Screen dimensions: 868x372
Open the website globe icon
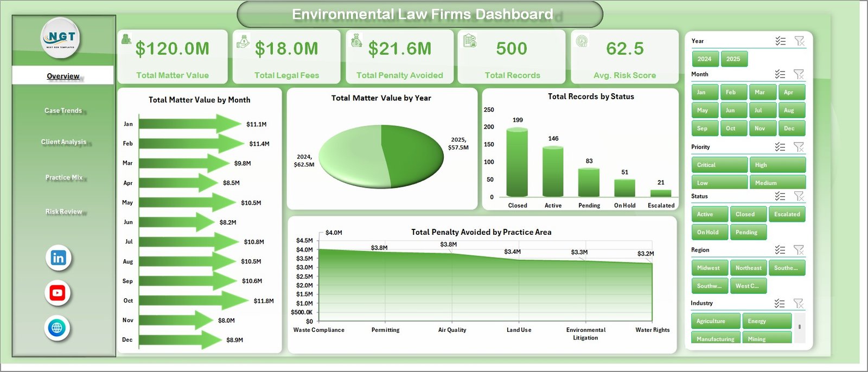tap(57, 328)
